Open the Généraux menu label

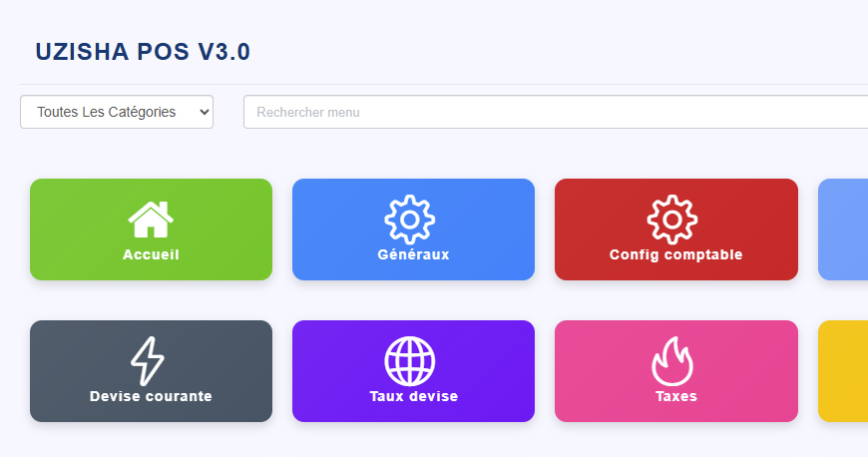(x=413, y=254)
